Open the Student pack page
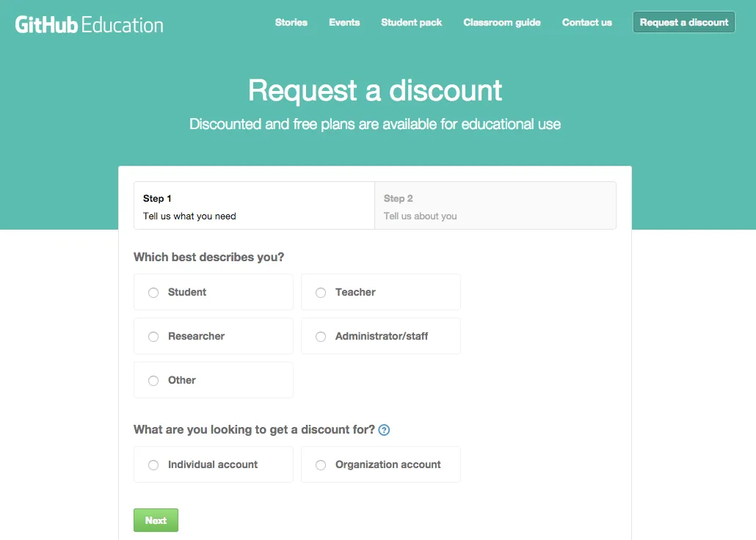The width and height of the screenshot is (756, 540). point(411,23)
